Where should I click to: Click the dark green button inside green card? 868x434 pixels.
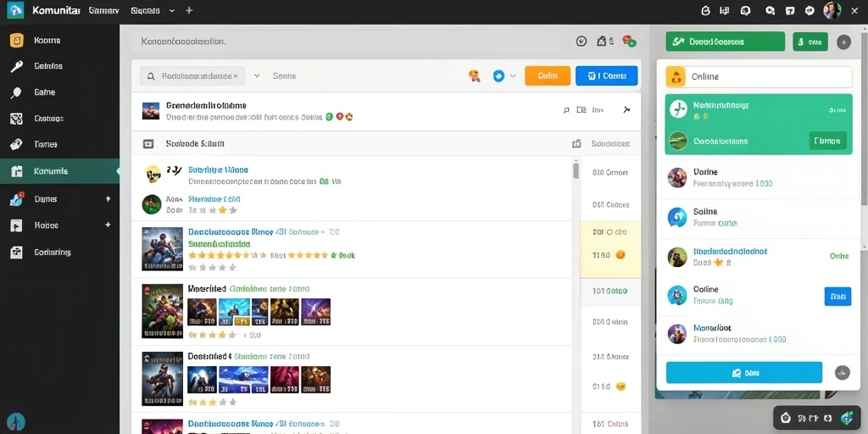pyautogui.click(x=827, y=141)
